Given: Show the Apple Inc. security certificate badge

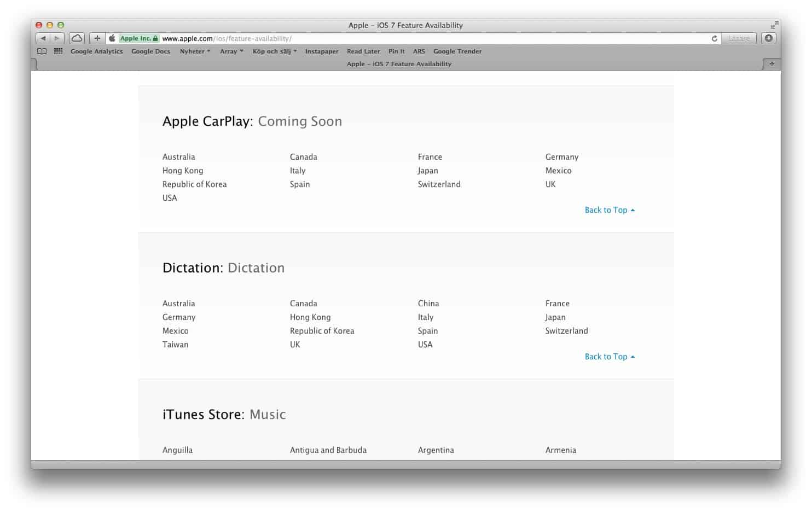Looking at the screenshot, I should click(x=140, y=38).
